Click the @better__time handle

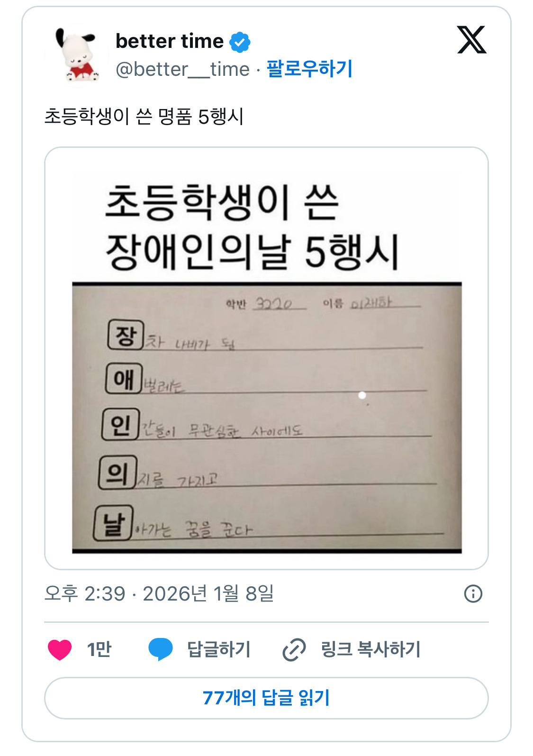click(x=182, y=69)
